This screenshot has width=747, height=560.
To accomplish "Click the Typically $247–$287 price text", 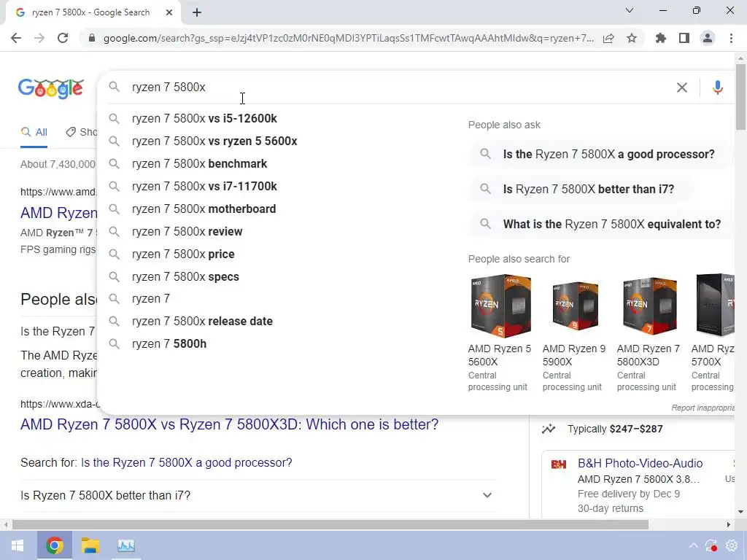I will pos(615,429).
